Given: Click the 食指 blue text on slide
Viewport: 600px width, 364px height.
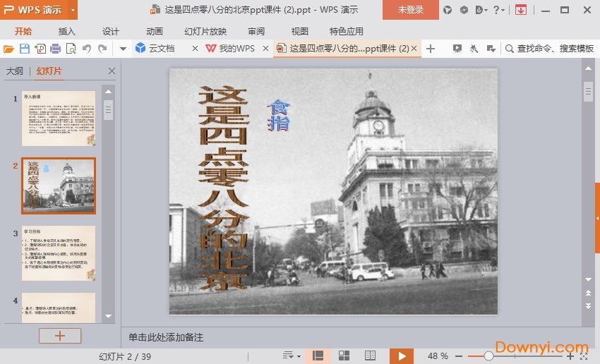Looking at the screenshot, I should (279, 115).
